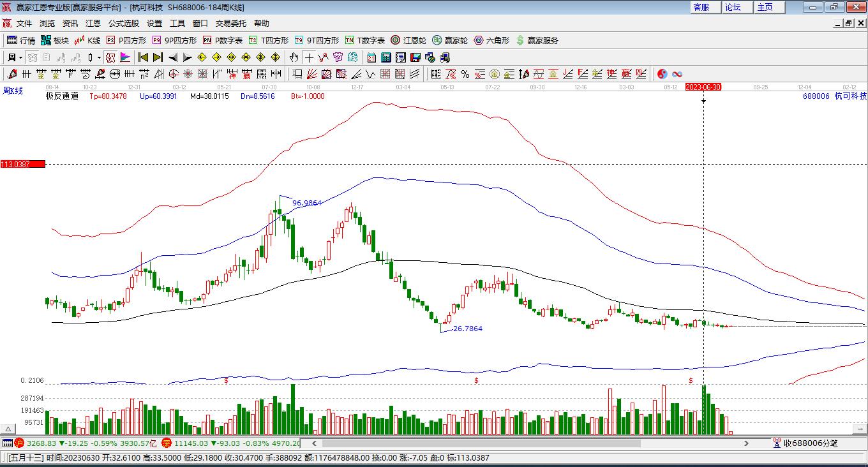Open the 9P四方形 tool
This screenshot has height=467, width=868.
(174, 40)
